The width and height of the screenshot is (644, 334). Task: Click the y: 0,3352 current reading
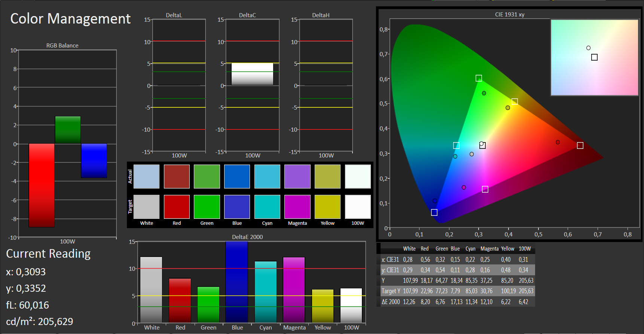(x=26, y=288)
